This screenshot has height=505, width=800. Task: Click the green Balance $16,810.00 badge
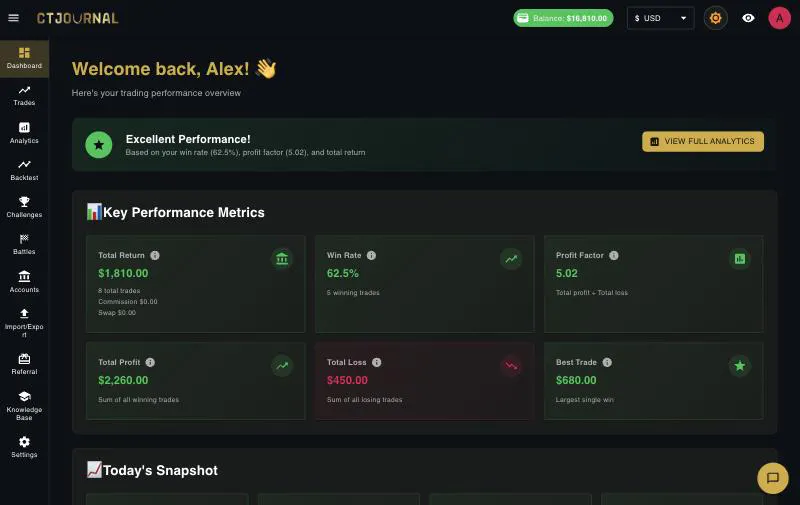pos(563,18)
